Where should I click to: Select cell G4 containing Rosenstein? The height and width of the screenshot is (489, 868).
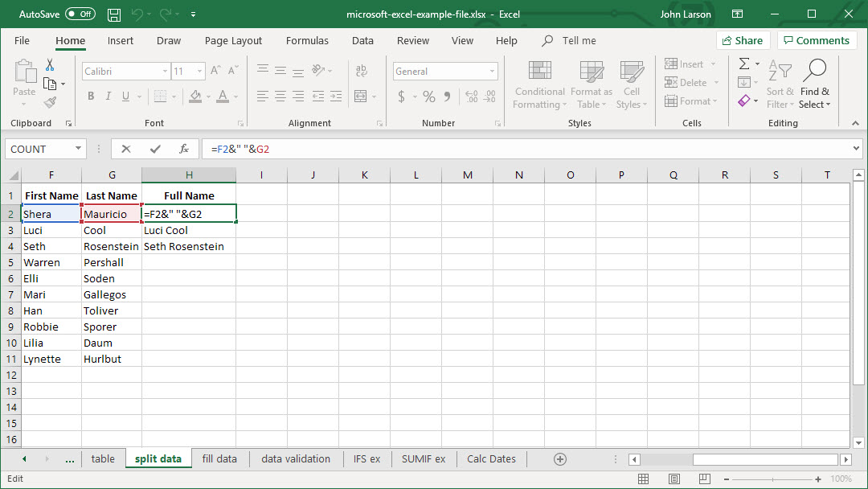[111, 247]
